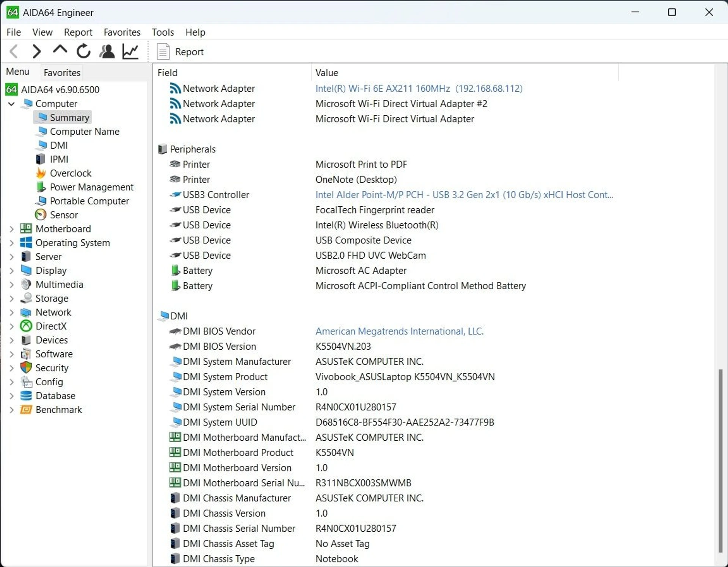Viewport: 728px width, 567px height.
Task: Click the Server tower icon
Action: [x=26, y=257]
